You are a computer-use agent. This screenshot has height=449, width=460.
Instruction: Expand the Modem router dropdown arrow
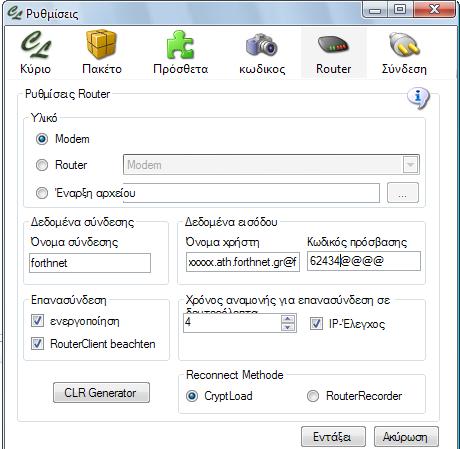point(410,165)
